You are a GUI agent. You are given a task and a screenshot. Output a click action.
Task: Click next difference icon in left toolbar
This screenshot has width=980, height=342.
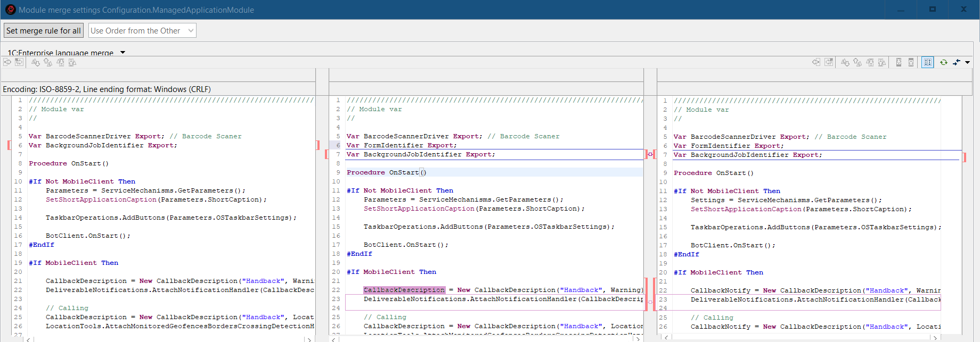coord(36,62)
